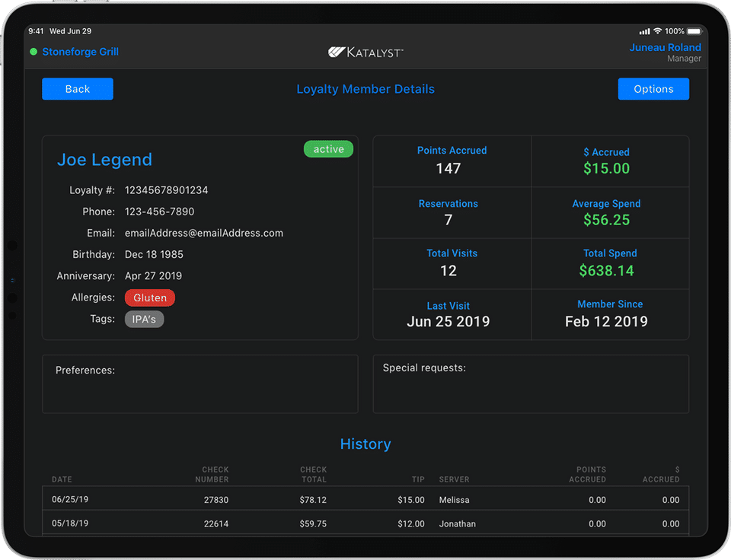Click the Points Accrued value 147
Screen dimensions: 731x560
coord(448,168)
